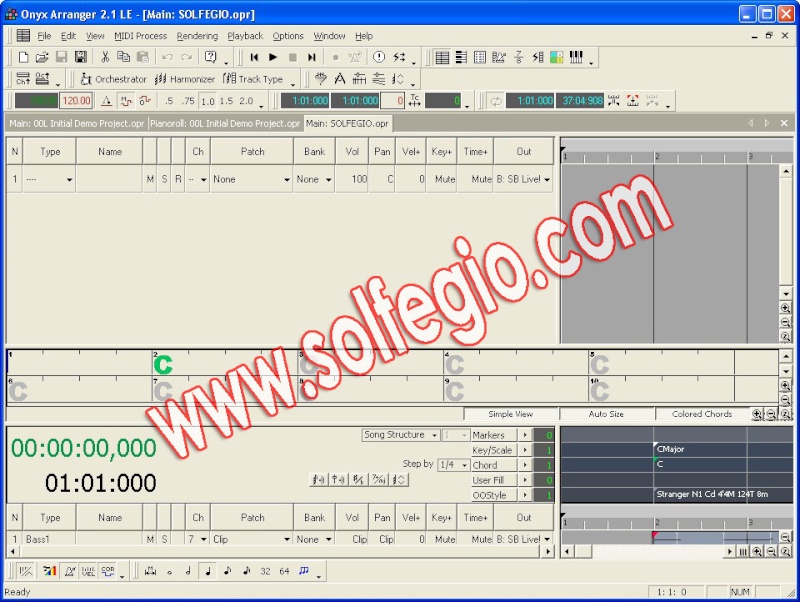Toggle Simple View for chords
This screenshot has width=800, height=602.
tap(511, 414)
